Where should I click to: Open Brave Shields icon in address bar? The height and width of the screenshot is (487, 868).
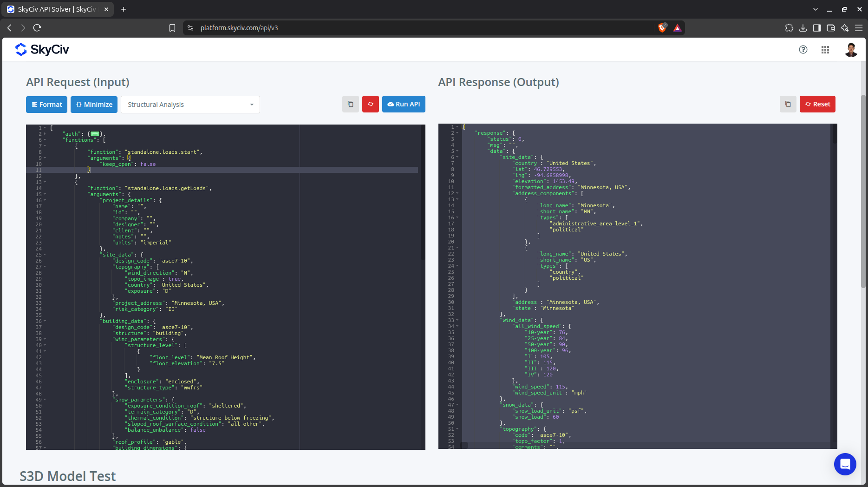click(x=663, y=28)
